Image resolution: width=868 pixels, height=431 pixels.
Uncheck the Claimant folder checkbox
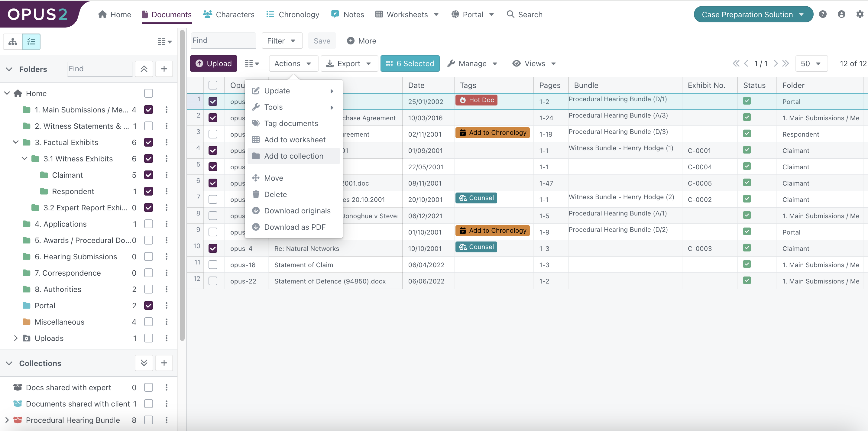pyautogui.click(x=148, y=175)
